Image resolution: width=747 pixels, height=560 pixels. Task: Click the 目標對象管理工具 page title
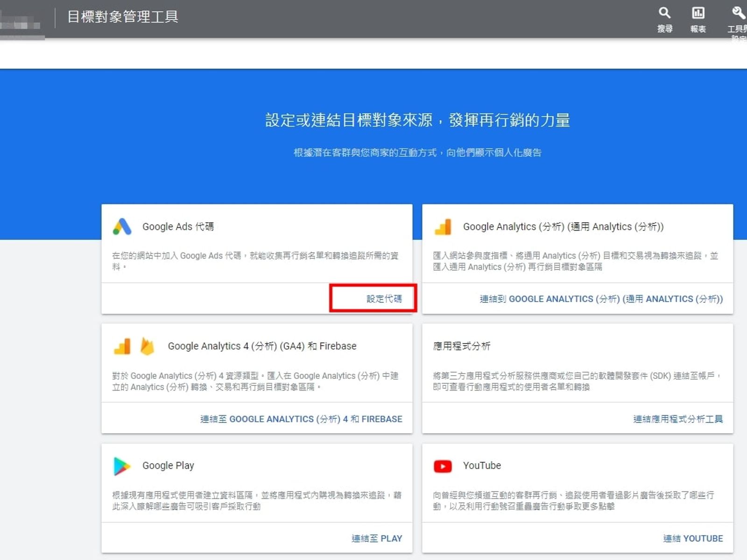click(123, 17)
